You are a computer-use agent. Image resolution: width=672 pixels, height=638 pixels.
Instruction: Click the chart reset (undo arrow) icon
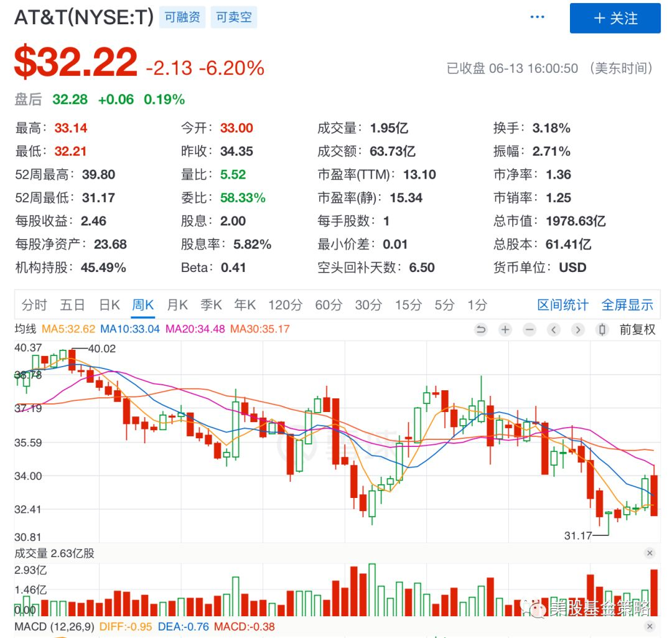coord(480,330)
